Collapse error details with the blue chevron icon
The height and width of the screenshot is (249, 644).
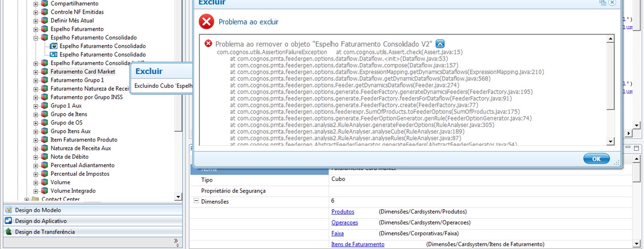(440, 44)
